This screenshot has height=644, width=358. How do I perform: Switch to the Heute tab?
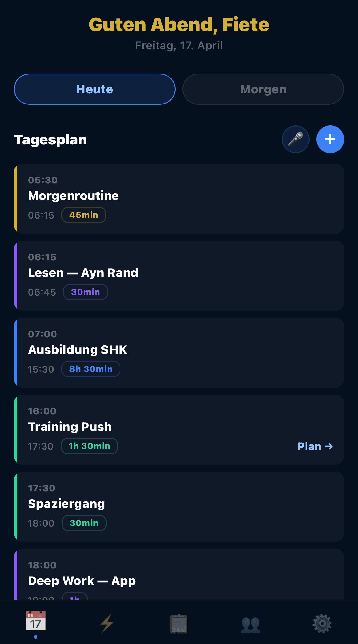coord(95,89)
